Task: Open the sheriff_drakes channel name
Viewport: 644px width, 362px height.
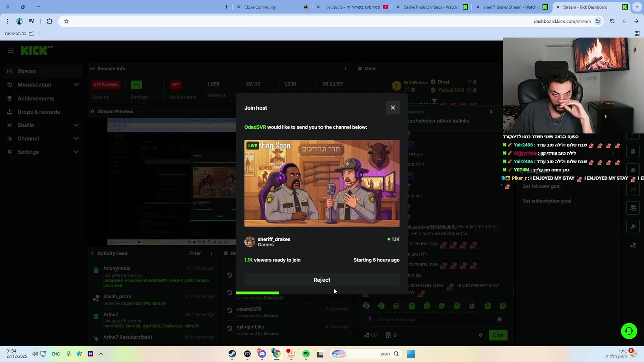Action: click(274, 239)
